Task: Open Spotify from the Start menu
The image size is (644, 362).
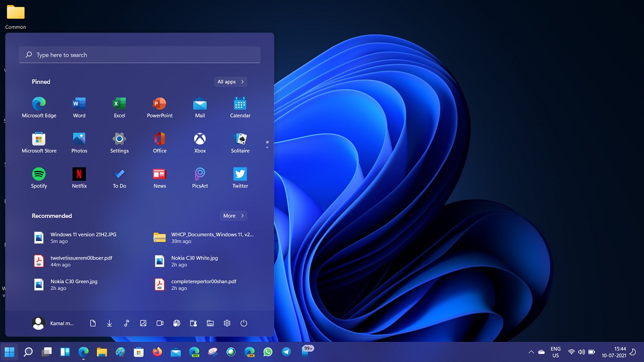Action: point(39,174)
